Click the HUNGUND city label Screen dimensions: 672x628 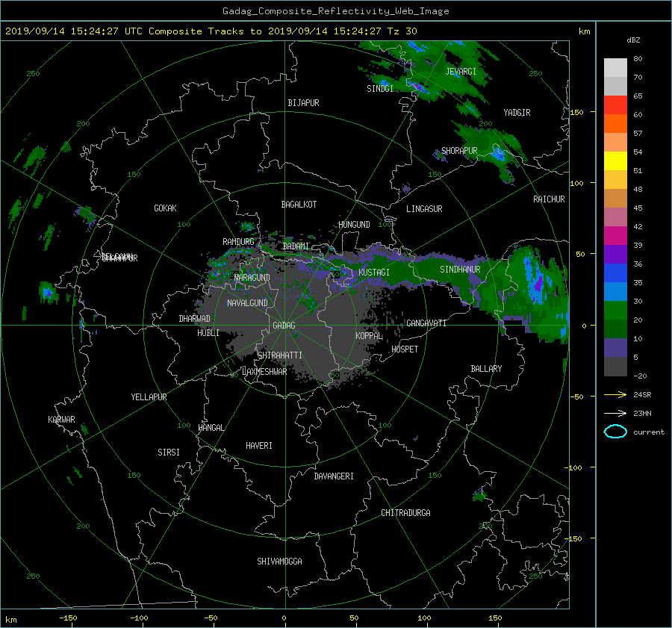tap(354, 225)
